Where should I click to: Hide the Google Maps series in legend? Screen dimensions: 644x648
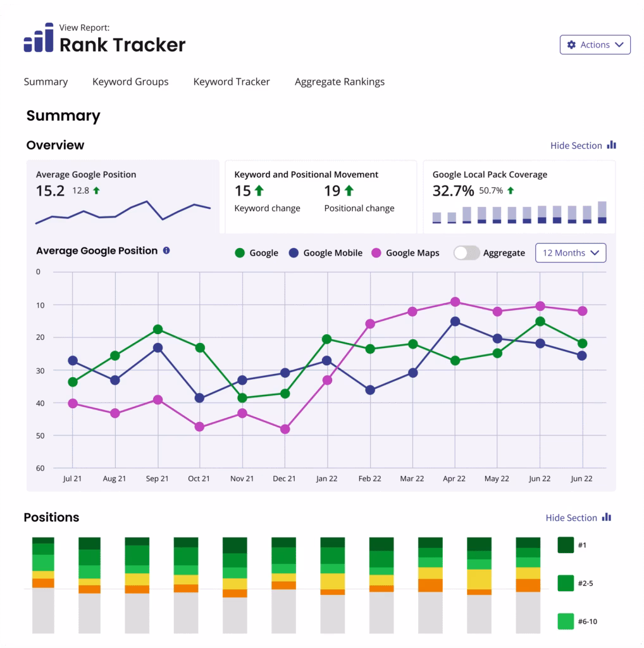(x=406, y=253)
